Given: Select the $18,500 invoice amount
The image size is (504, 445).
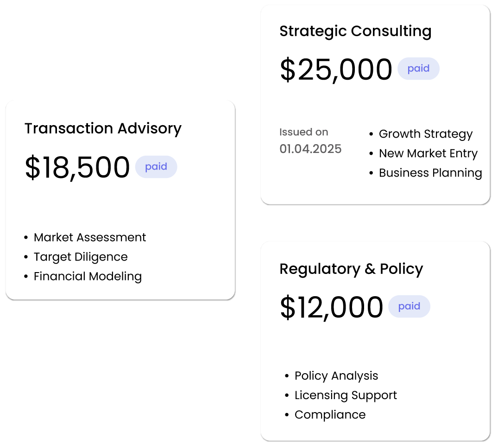Looking at the screenshot, I should (77, 167).
